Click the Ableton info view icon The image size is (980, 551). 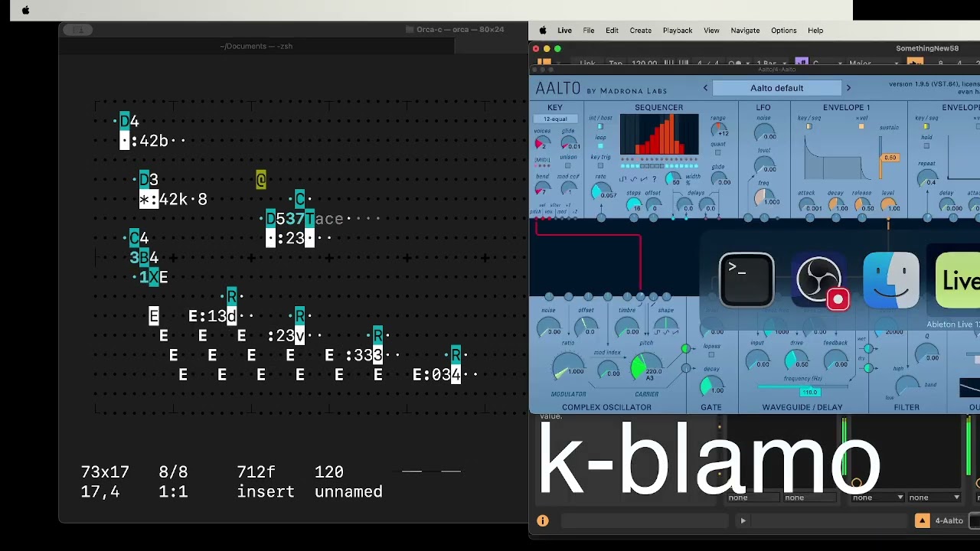(543, 520)
